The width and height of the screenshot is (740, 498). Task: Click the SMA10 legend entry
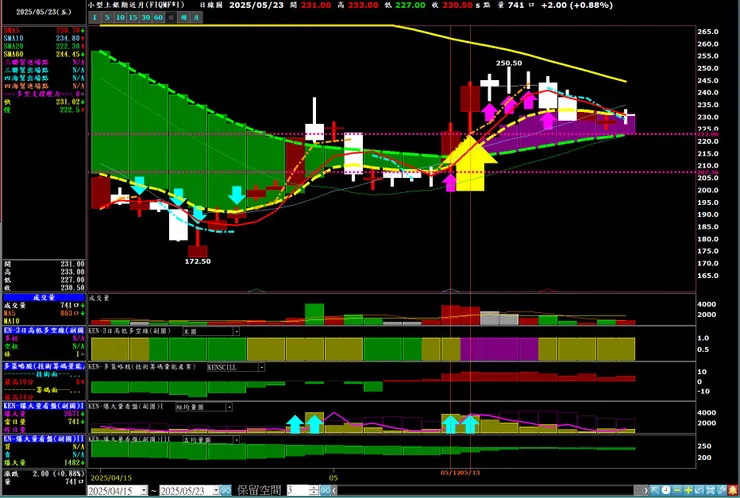[44, 38]
